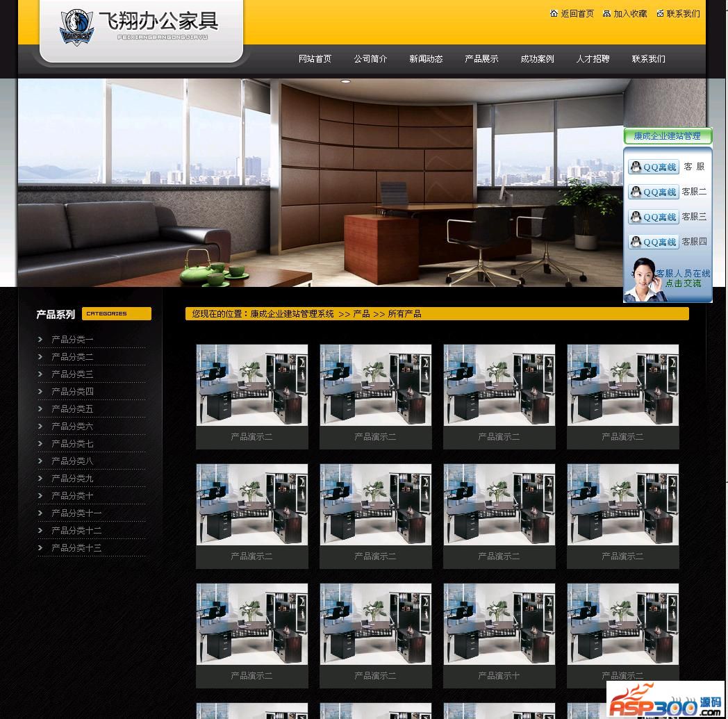Viewport: 728px width, 719px height.
Task: Click the 飞翔办公家具 logo emblem
Action: (77, 26)
